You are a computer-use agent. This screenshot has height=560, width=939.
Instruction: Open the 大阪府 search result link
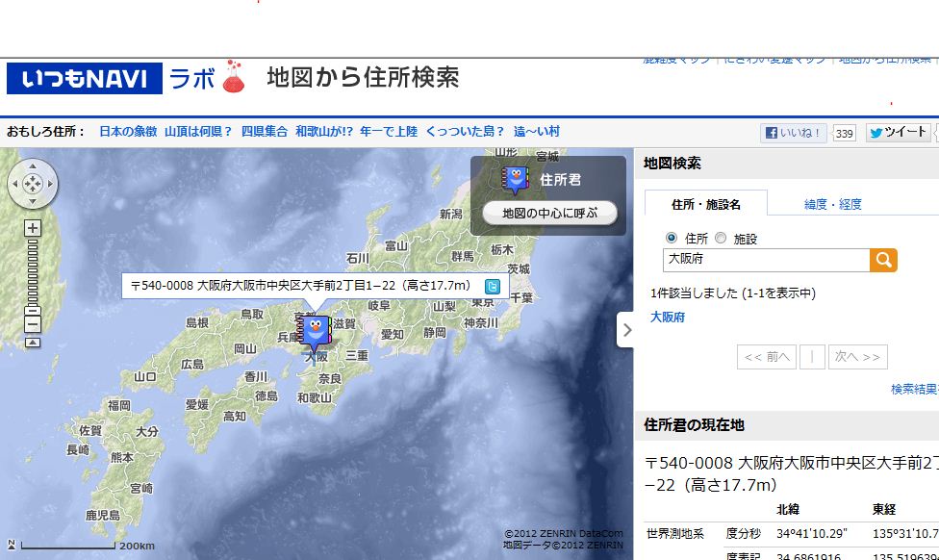coord(667,317)
